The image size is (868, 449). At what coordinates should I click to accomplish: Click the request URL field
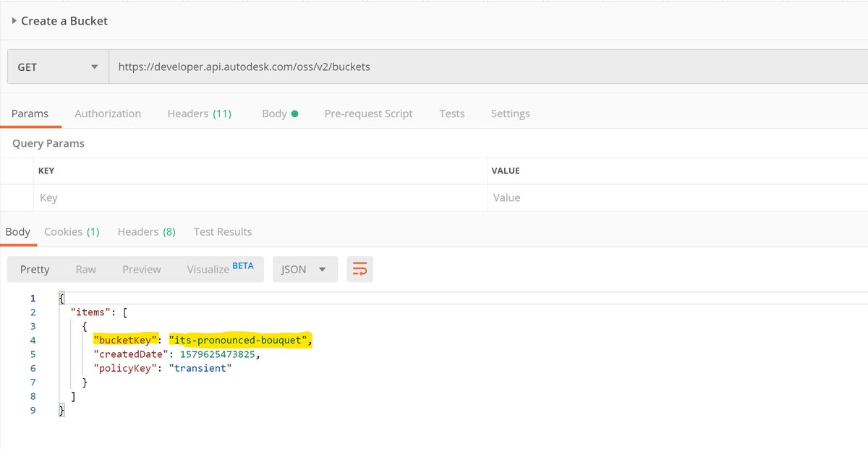click(x=488, y=67)
